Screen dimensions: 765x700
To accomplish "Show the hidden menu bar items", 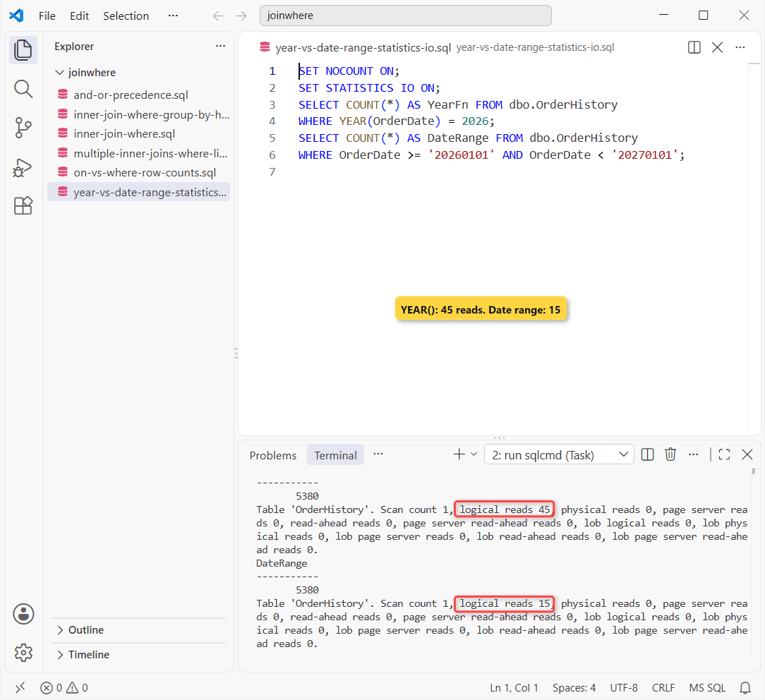I will (x=173, y=16).
